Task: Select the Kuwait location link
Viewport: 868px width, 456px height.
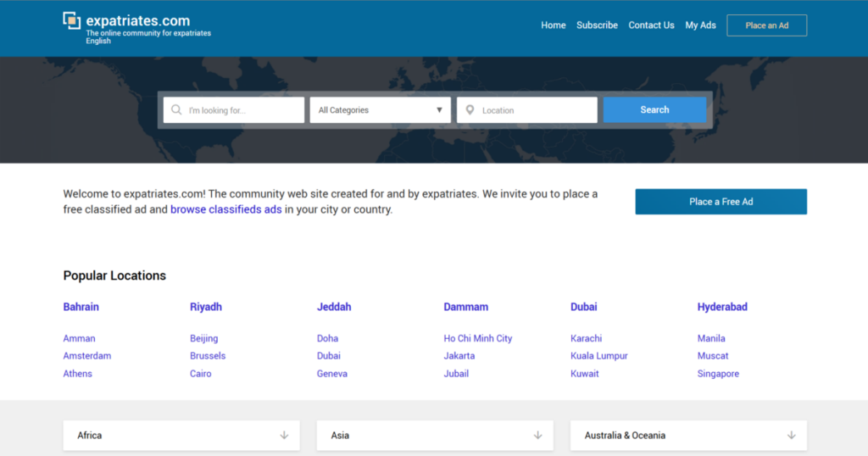Action: coord(585,374)
